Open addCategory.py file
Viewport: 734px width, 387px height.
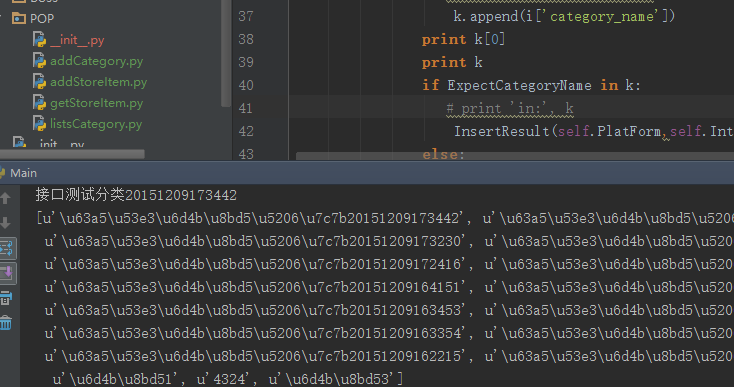point(96,61)
